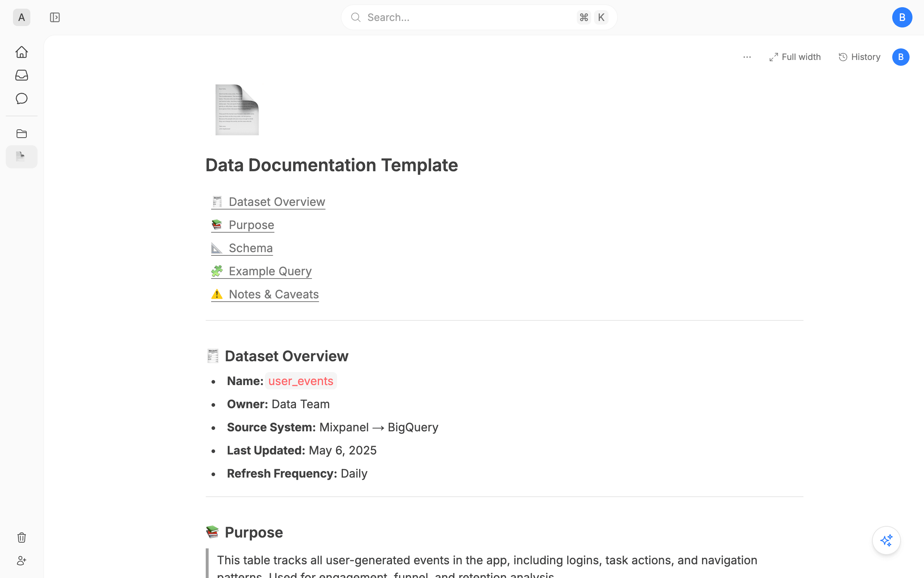The height and width of the screenshot is (578, 924).
Task: Click the Data Documentation Template title
Action: [331, 165]
